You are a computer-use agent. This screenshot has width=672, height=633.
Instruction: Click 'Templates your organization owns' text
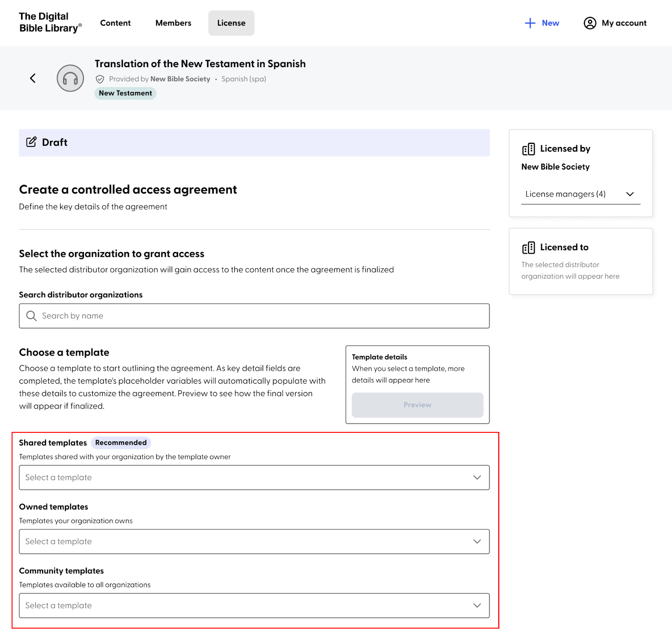76,521
